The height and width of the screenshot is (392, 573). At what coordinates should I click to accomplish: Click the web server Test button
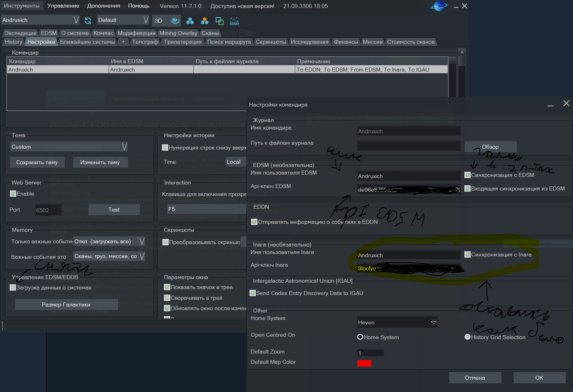point(114,210)
